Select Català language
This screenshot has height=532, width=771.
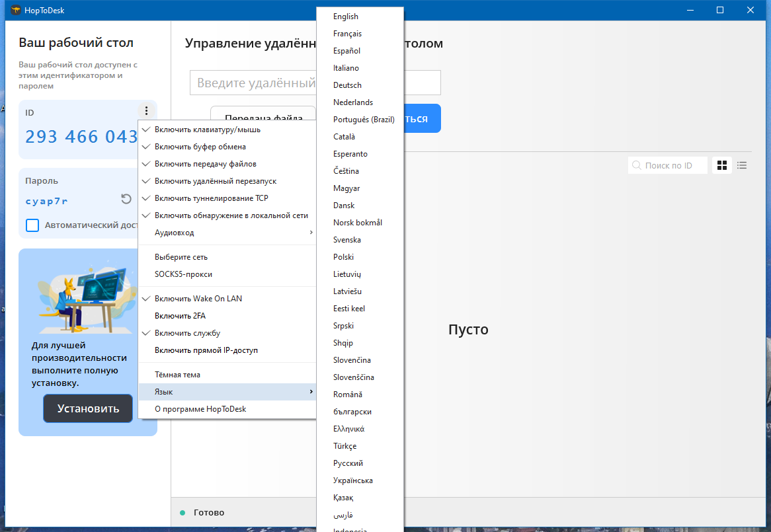click(x=360, y=137)
